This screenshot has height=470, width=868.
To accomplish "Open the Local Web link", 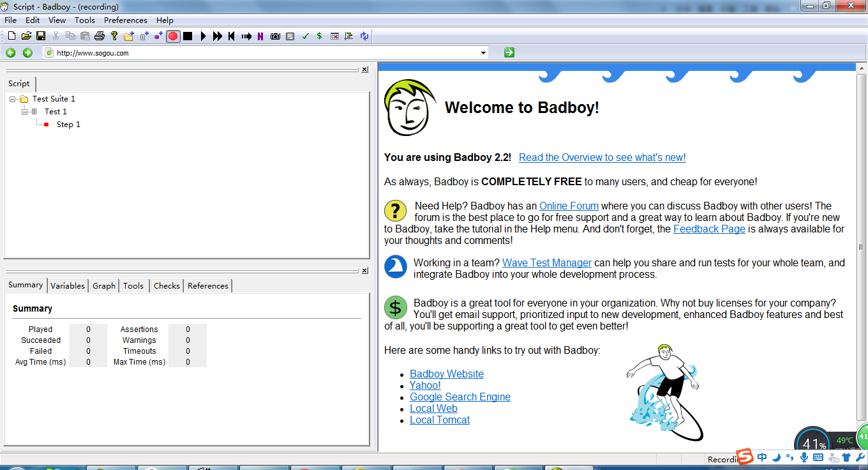I will pyautogui.click(x=433, y=408).
